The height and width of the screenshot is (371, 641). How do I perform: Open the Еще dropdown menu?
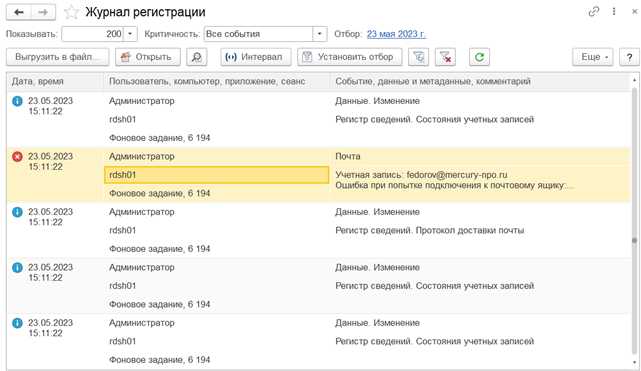pos(593,57)
